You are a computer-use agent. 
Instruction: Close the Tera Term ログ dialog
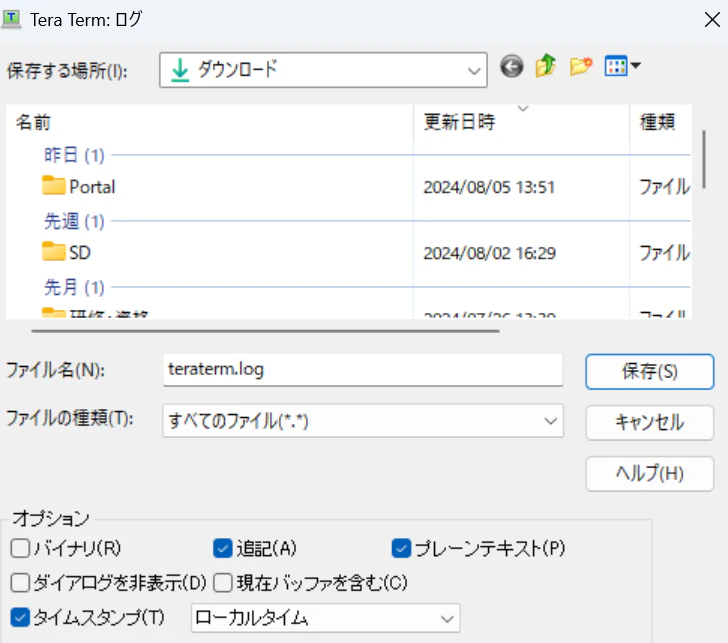(712, 20)
